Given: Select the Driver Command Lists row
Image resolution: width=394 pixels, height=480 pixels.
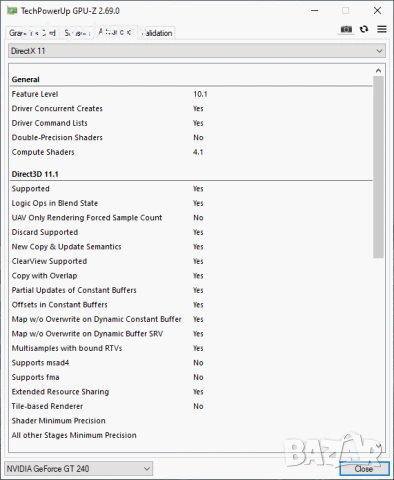Looking at the screenshot, I should (x=191, y=123).
